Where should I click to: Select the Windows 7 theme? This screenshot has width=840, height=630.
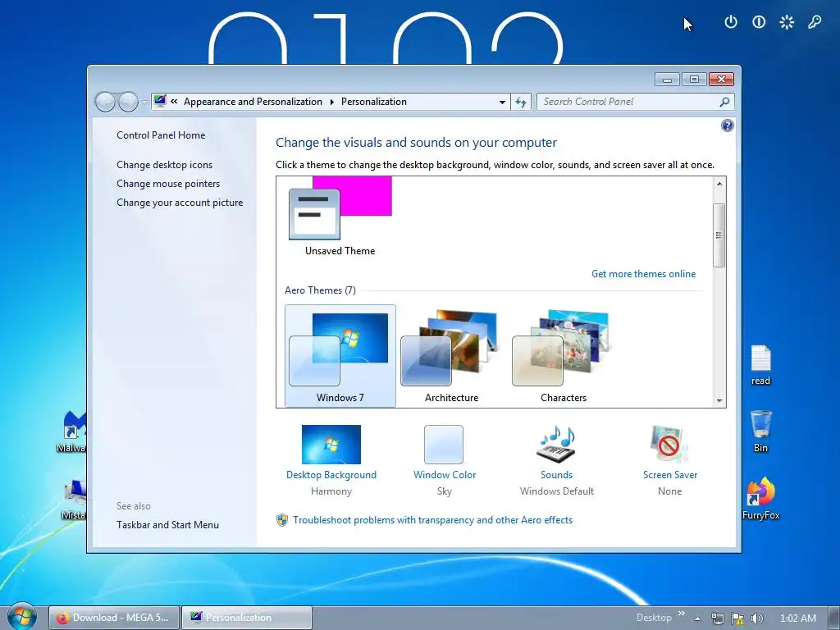pos(340,356)
